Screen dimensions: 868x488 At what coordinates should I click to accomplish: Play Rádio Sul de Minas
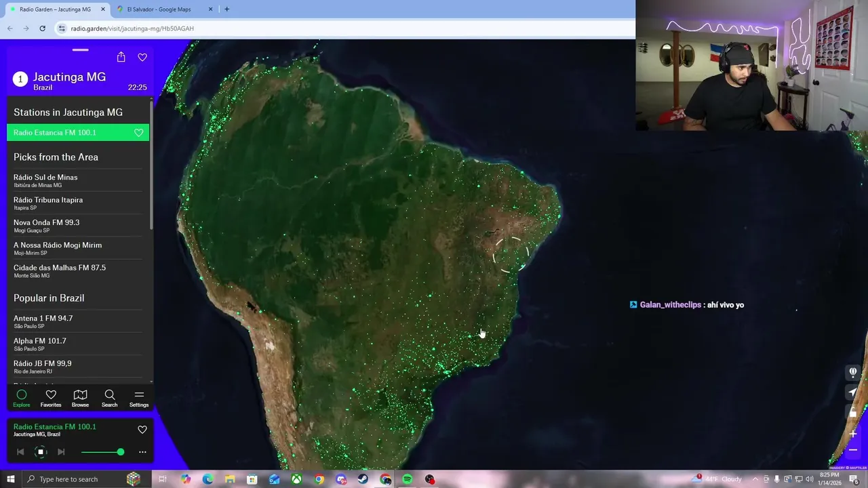pyautogui.click(x=78, y=180)
